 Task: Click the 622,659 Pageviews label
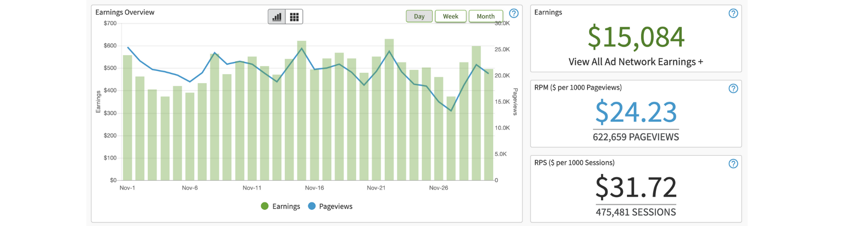pyautogui.click(x=636, y=137)
